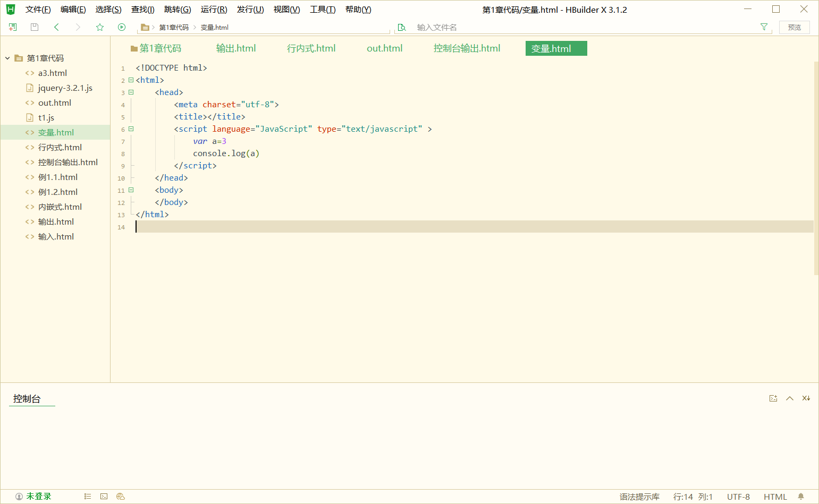Open the file search icon near the filename box
This screenshot has width=819, height=504.
(x=402, y=27)
